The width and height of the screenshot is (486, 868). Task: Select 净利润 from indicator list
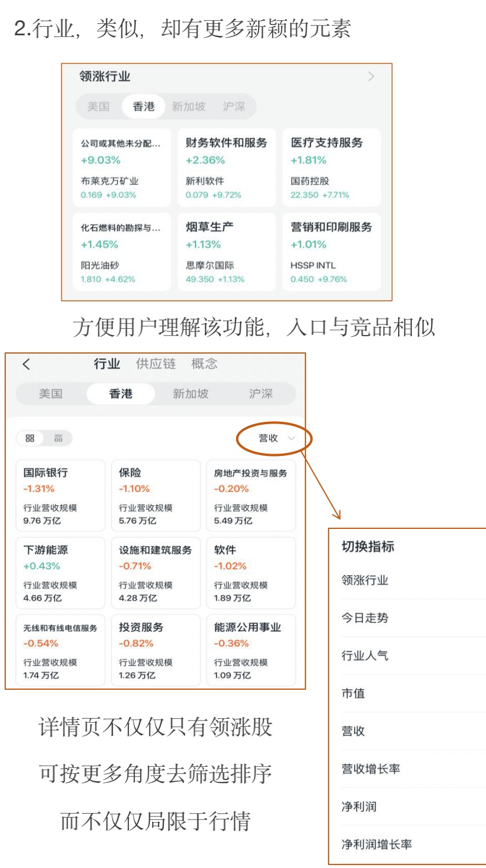coord(359,807)
